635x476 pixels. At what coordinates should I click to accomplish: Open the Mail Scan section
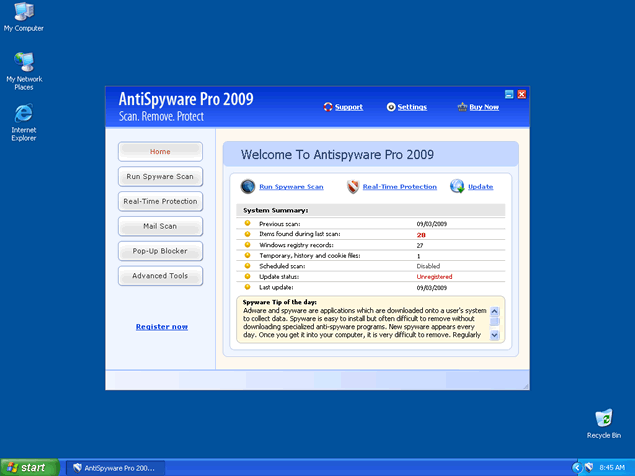click(x=160, y=226)
